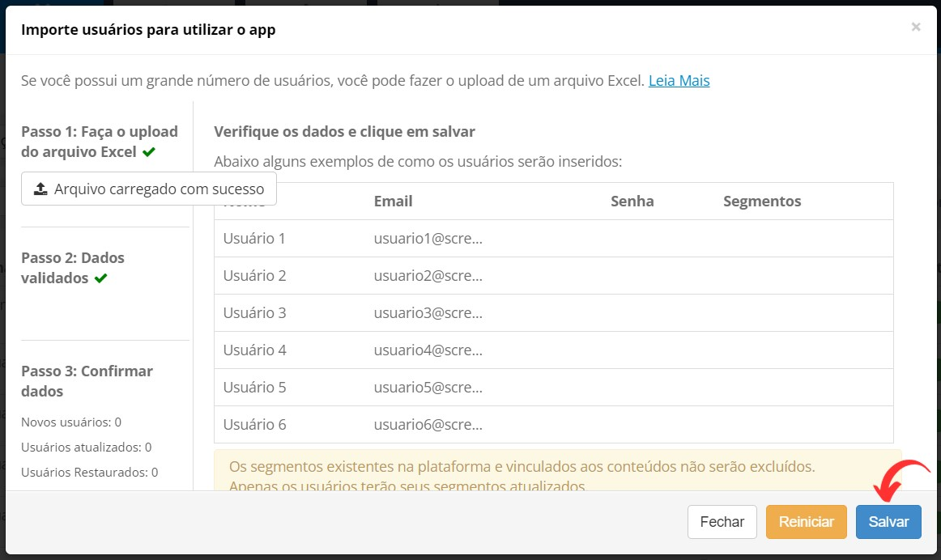This screenshot has height=560, width=941.
Task: Click the Email column header
Action: click(x=393, y=201)
